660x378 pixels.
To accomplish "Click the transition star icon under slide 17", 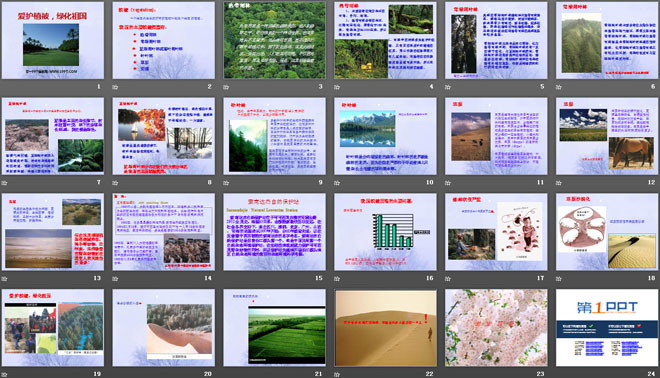I will tap(448, 278).
